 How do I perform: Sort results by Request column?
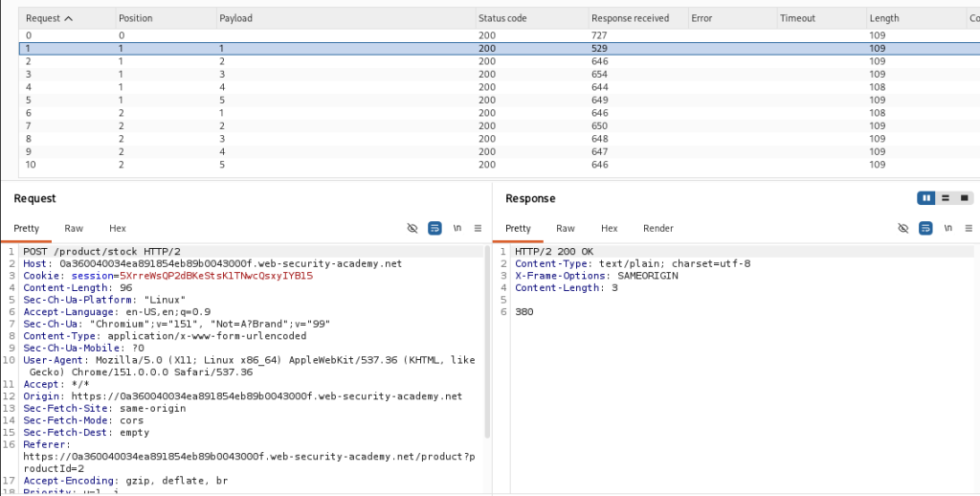[x=67, y=18]
